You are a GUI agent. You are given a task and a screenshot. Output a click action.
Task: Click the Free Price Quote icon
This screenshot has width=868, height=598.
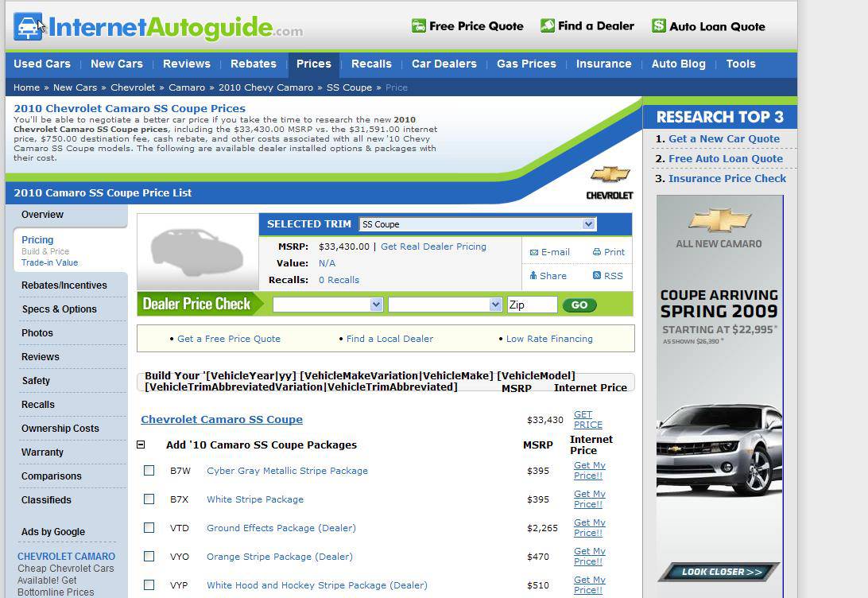pyautogui.click(x=419, y=25)
